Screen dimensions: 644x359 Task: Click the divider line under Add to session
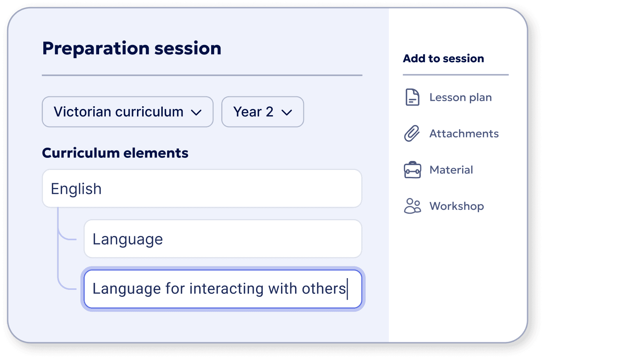tap(455, 75)
